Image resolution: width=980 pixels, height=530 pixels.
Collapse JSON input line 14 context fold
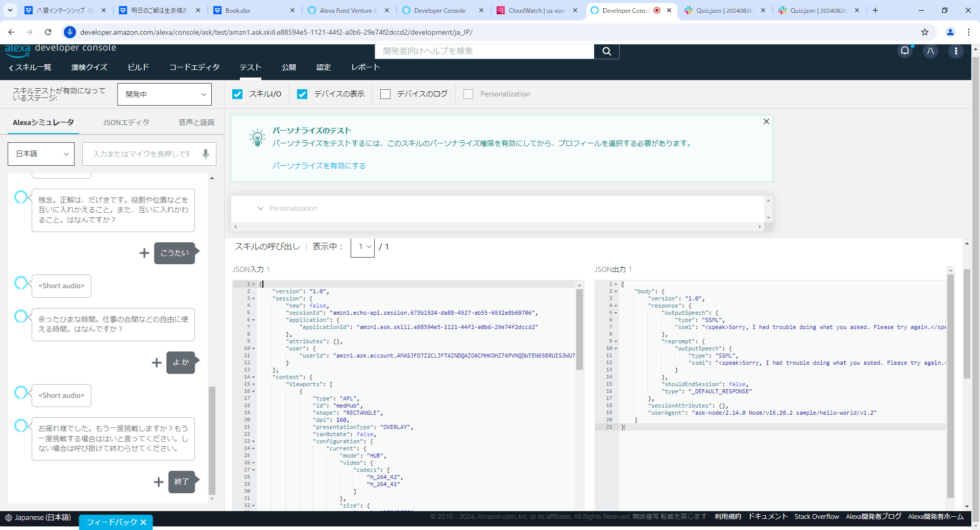(254, 377)
